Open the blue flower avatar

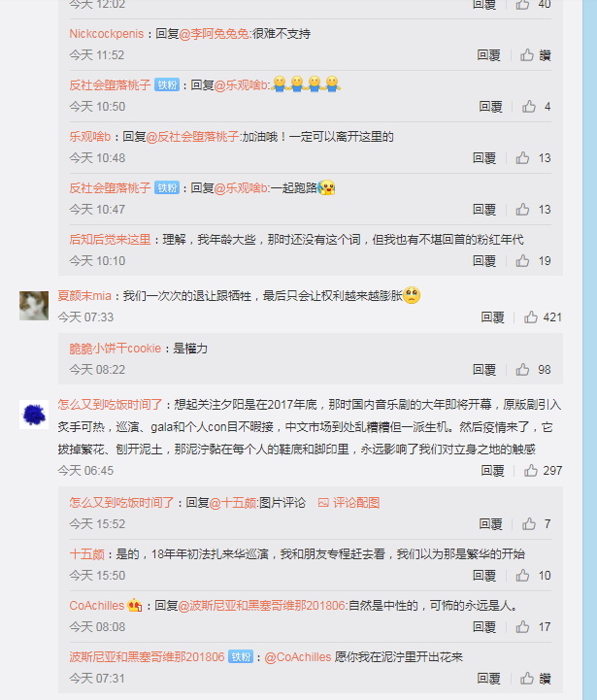34,415
